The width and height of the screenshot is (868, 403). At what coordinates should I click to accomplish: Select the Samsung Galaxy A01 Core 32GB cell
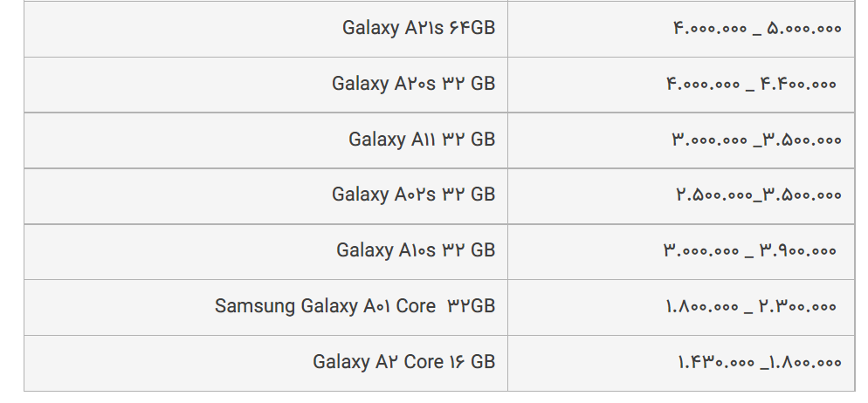pos(265,307)
